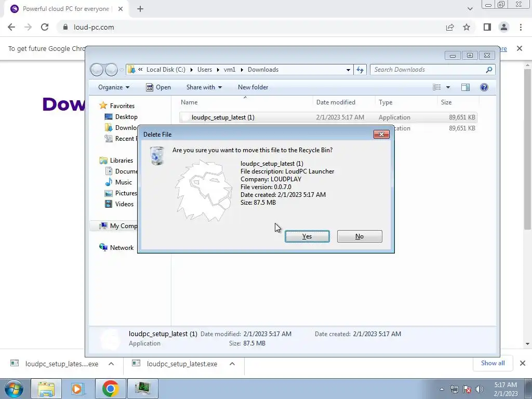Confirm deletion with the Yes button

(307, 236)
